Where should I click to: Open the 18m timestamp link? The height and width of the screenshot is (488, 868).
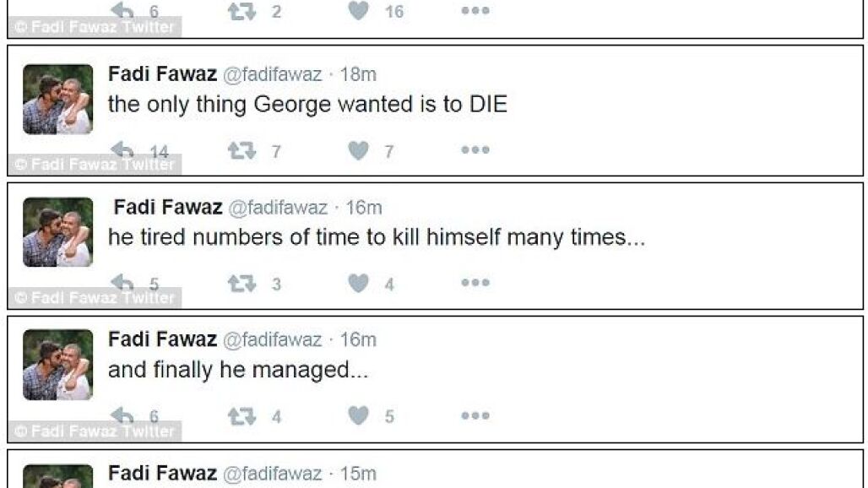[x=358, y=74]
